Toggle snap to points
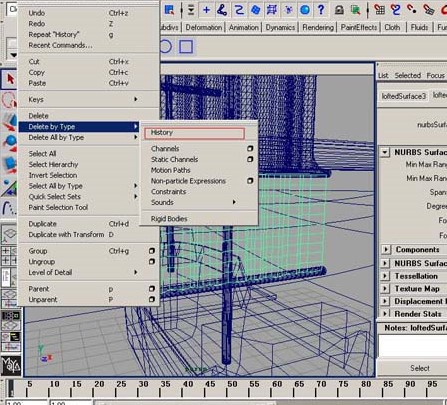Screen dimensions: 447x405 (x=412, y=10)
